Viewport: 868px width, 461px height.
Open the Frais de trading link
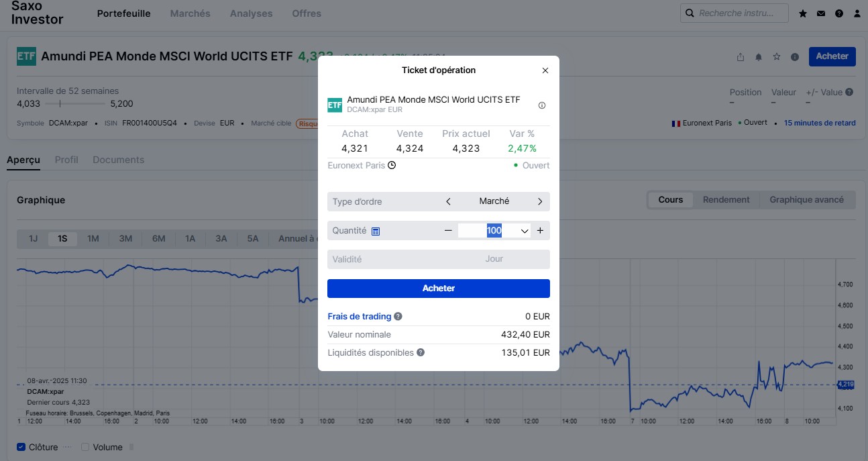pos(360,317)
